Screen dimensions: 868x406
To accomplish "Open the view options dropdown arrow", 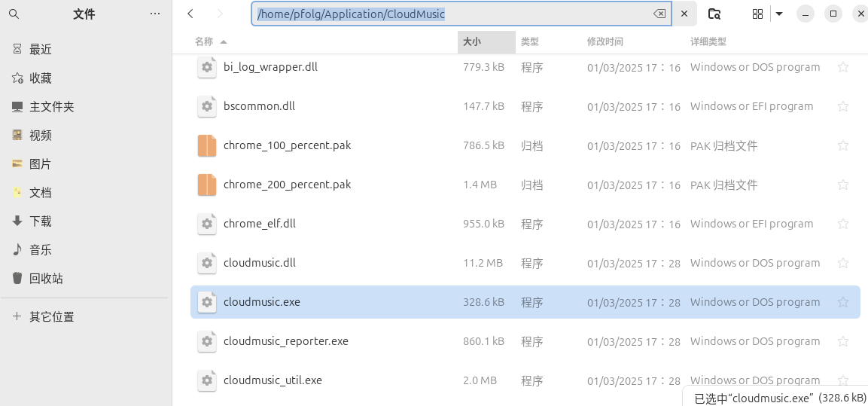I will 779,14.
